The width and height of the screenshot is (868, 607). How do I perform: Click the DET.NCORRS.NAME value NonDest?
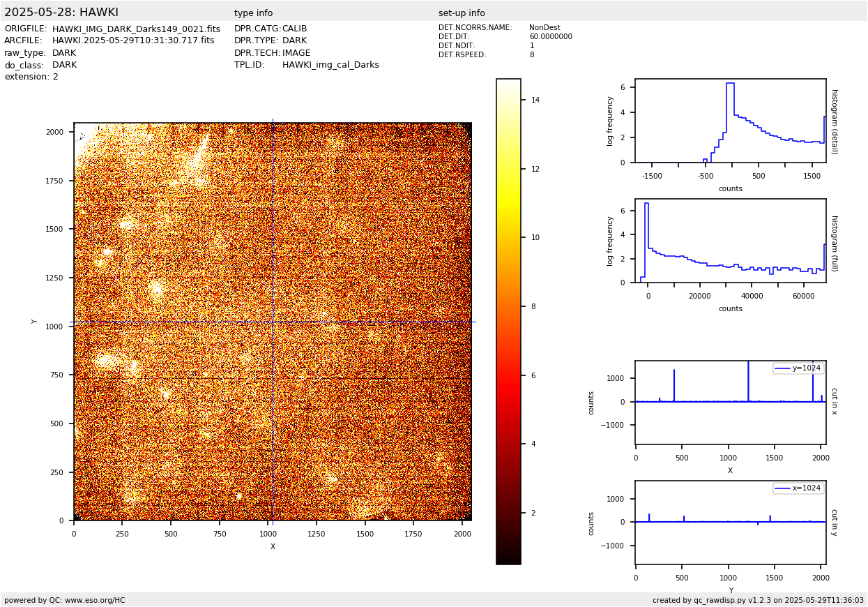pos(544,28)
